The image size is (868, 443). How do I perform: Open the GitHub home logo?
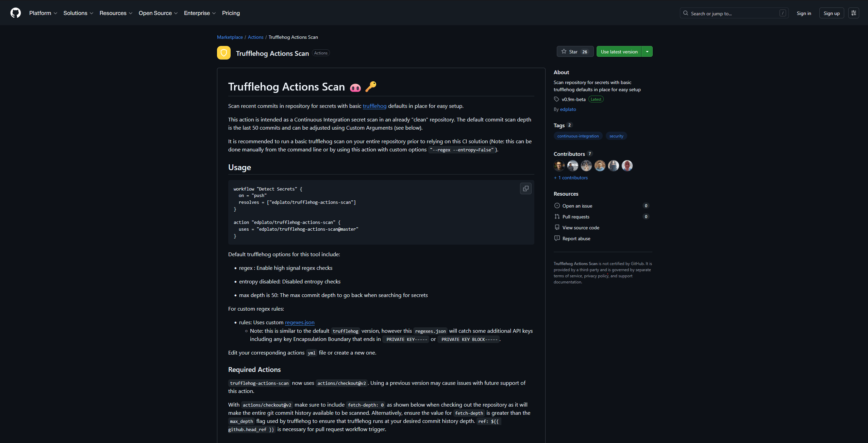(x=16, y=13)
